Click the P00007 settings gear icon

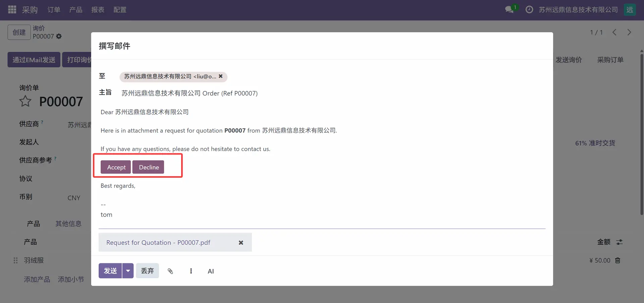click(59, 36)
